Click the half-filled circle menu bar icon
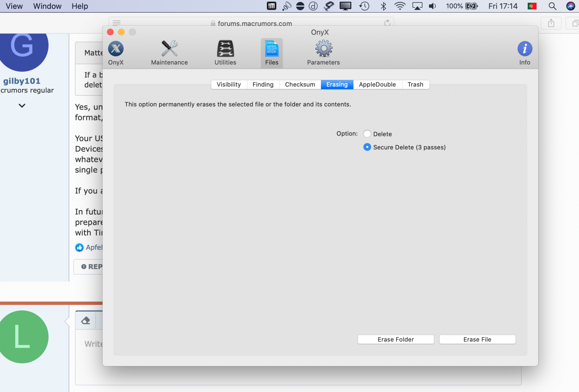This screenshot has height=392, width=579. point(300,6)
